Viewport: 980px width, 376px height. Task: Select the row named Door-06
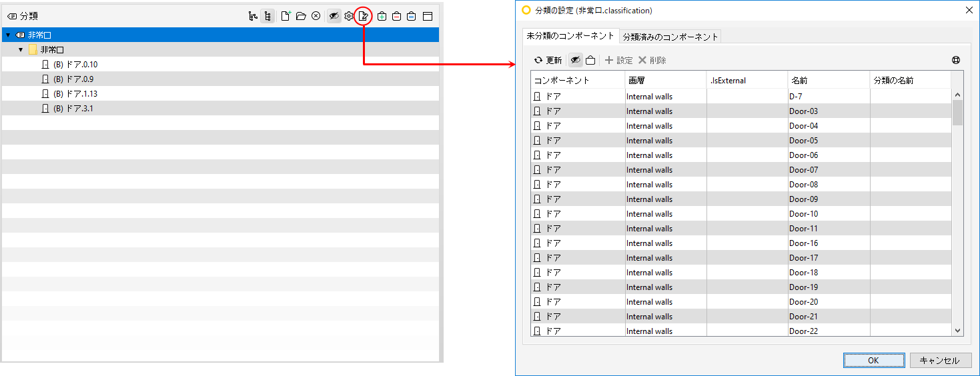click(741, 155)
